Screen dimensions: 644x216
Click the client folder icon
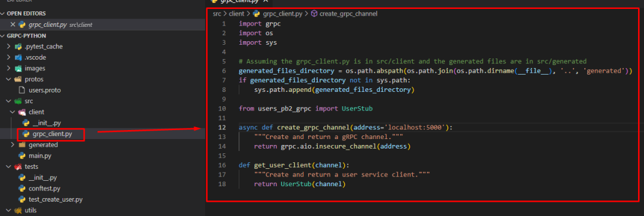coord(22,112)
